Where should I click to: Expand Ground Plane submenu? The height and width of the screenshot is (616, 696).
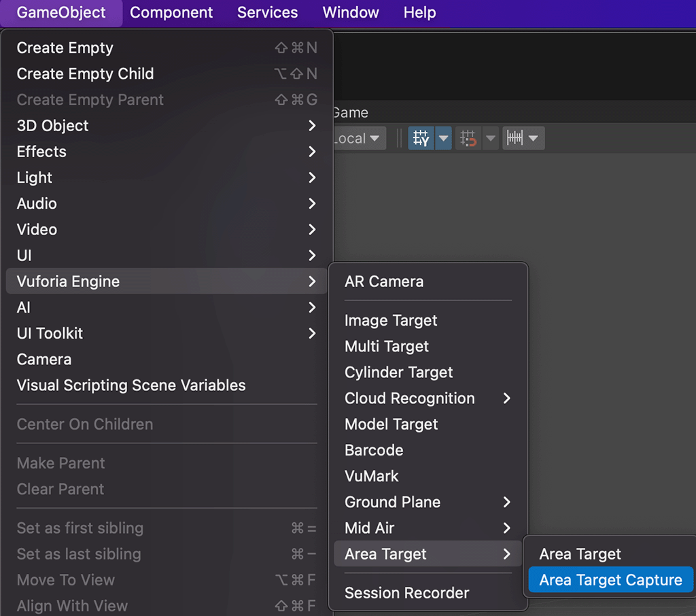click(428, 502)
